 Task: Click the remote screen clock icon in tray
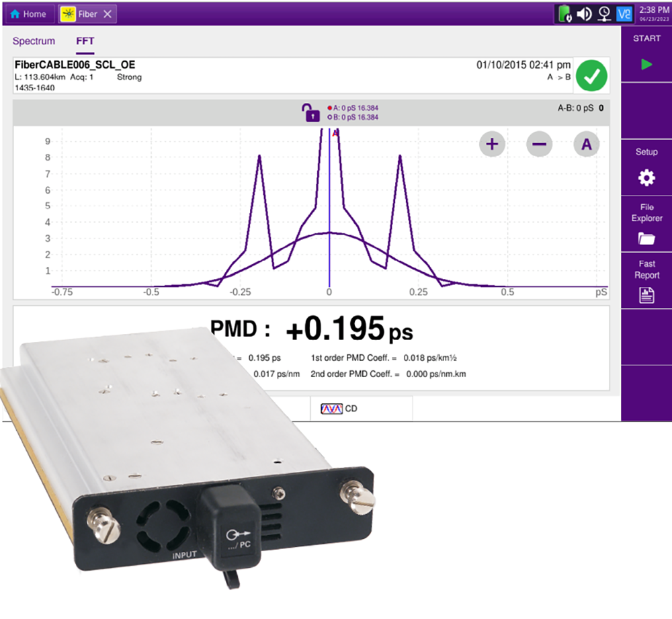coord(604,12)
